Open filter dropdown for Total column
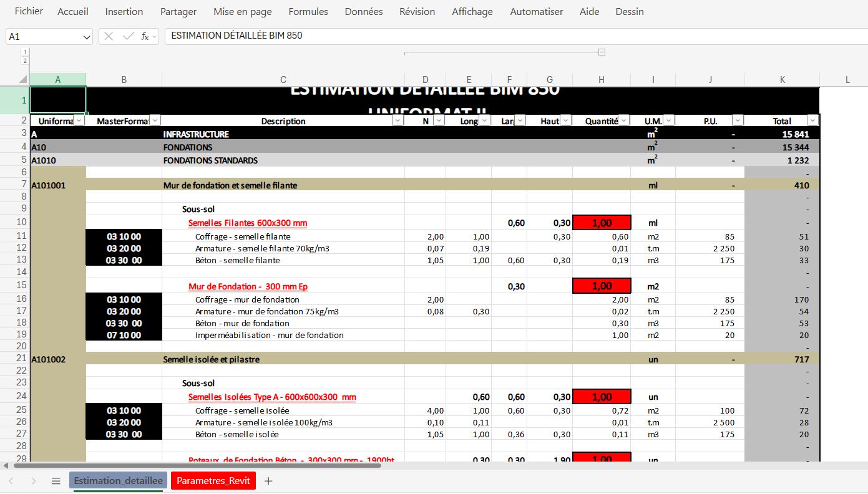 click(812, 120)
